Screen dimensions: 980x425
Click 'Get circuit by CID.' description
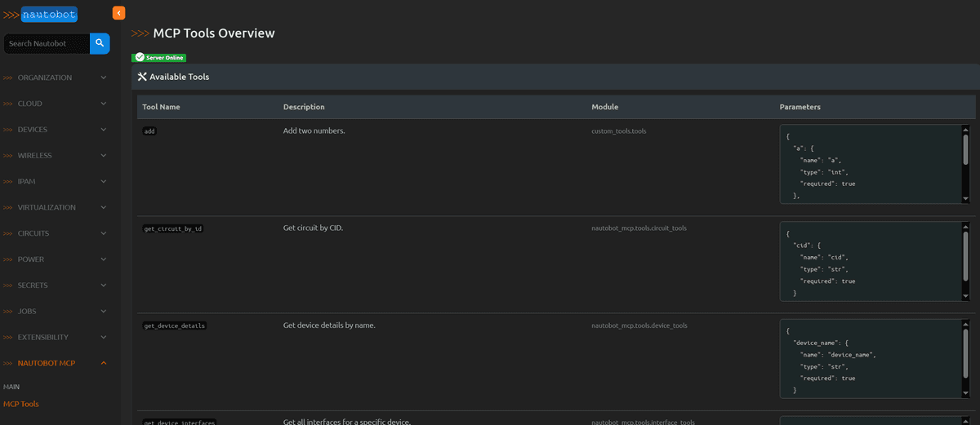click(314, 228)
